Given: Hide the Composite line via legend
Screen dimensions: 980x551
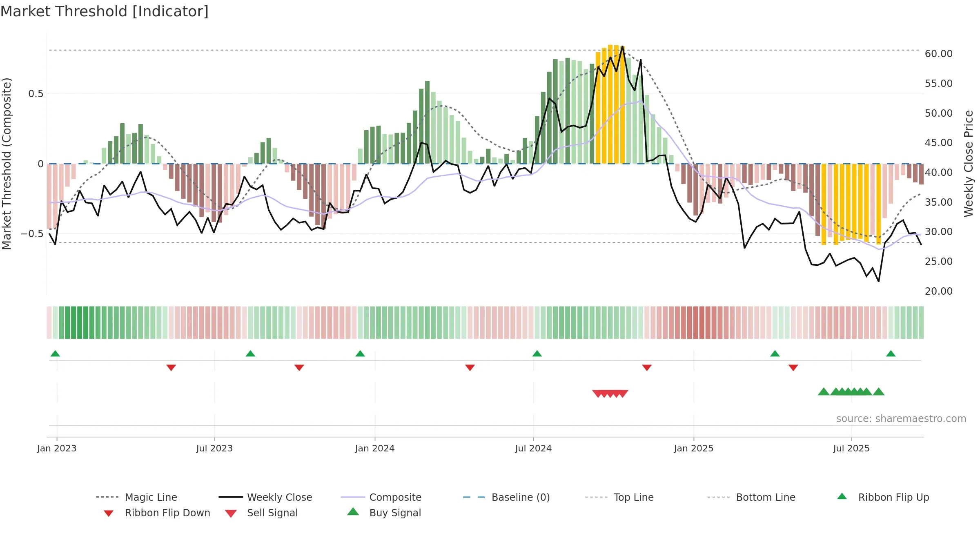Looking at the screenshot, I should 381,497.
